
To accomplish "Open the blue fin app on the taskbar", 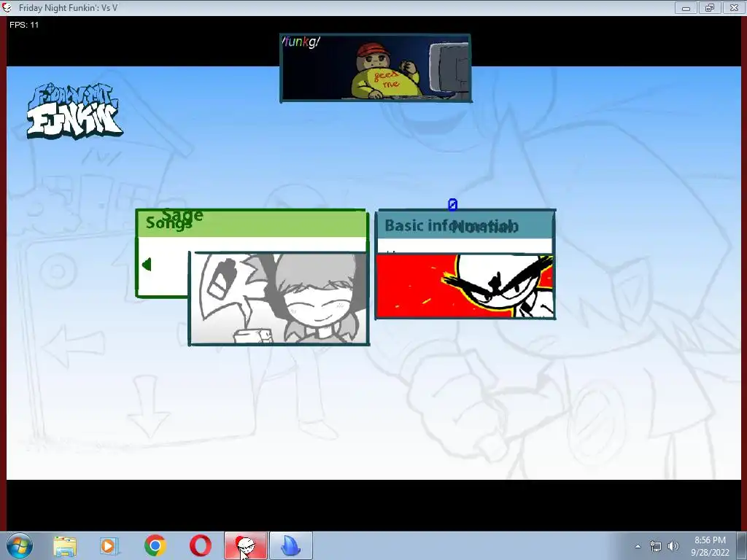I will 291,545.
